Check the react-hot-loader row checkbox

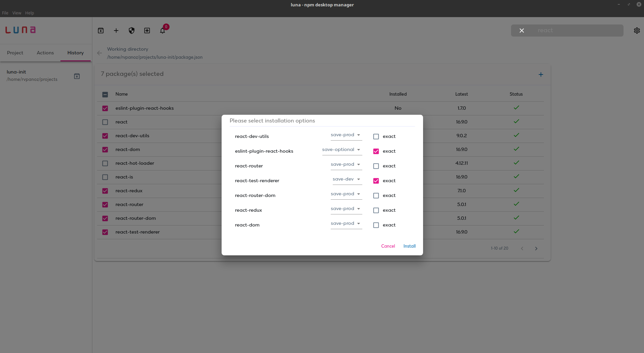[x=105, y=163]
